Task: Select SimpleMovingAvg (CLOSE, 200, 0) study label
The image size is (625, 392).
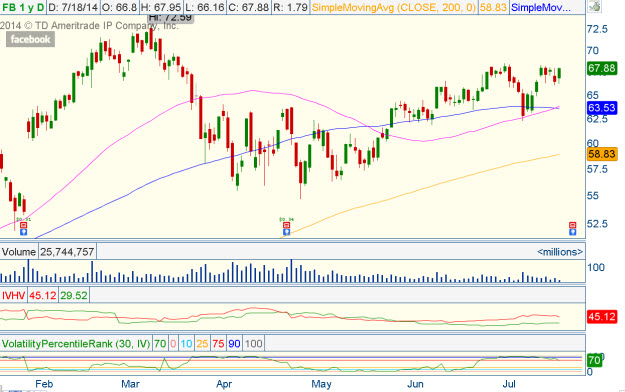Action: (x=394, y=7)
